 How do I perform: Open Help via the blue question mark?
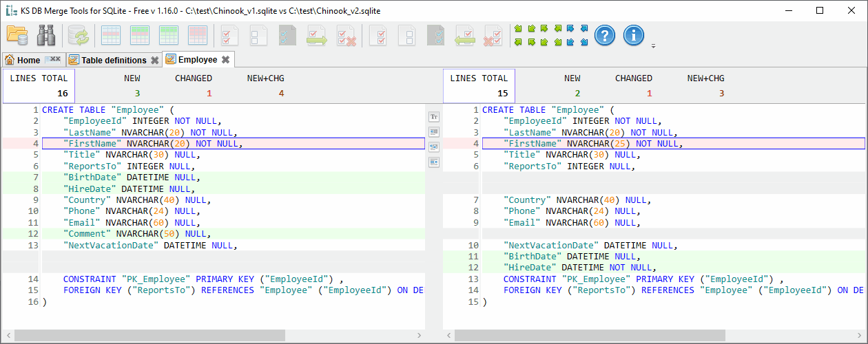tap(605, 34)
